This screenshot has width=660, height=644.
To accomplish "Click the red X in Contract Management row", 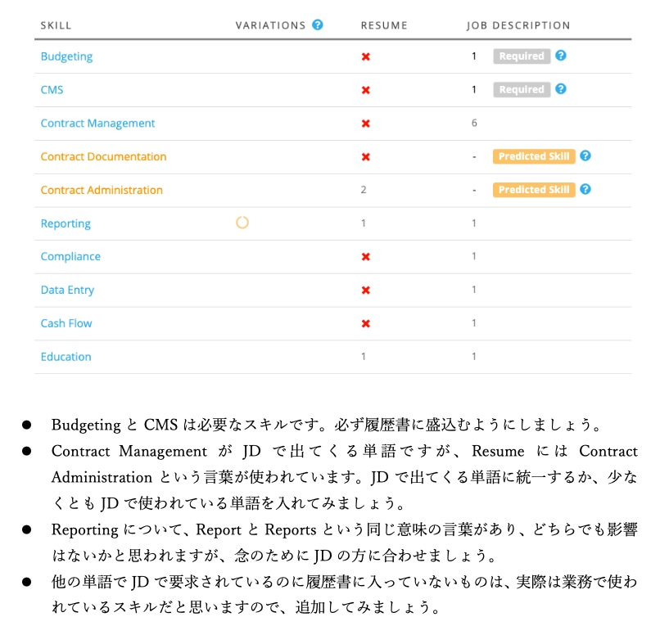I will pyautogui.click(x=365, y=124).
